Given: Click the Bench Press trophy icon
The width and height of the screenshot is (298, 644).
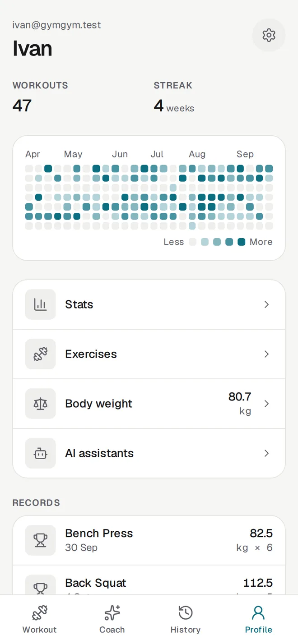Looking at the screenshot, I should tap(41, 540).
